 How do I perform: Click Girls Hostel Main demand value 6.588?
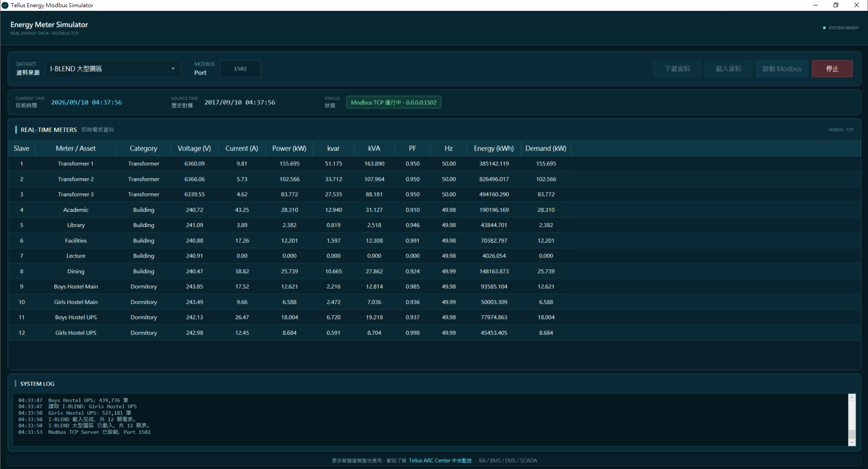coord(546,302)
